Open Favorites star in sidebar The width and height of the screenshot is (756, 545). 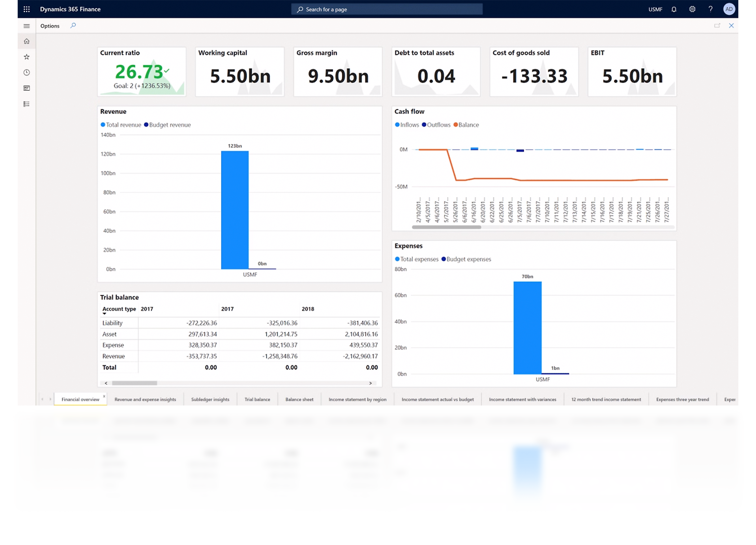27,57
